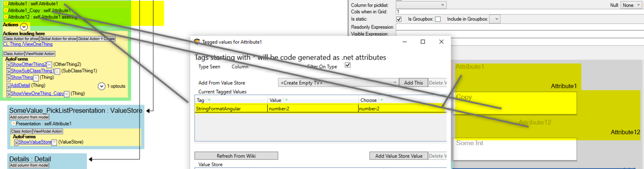Click the Refresh From Wiki button
The height and width of the screenshot is (169, 644).
[x=236, y=156]
